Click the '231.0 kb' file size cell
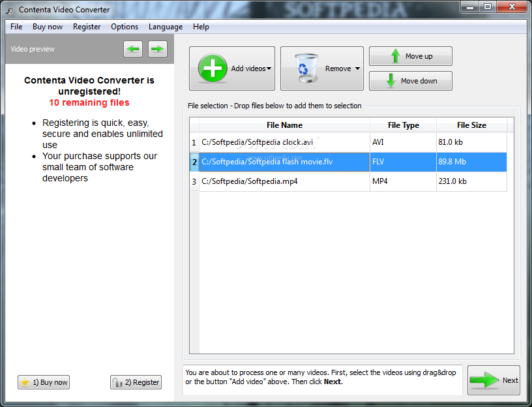 coord(471,181)
